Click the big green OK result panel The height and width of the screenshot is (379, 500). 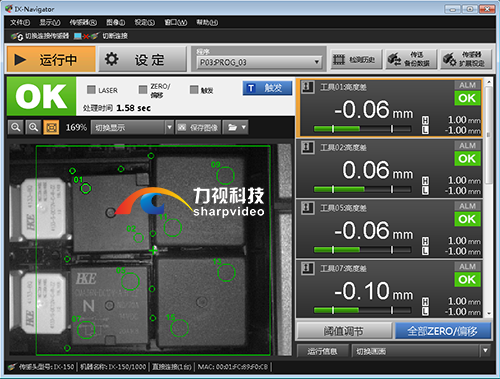pos(41,96)
